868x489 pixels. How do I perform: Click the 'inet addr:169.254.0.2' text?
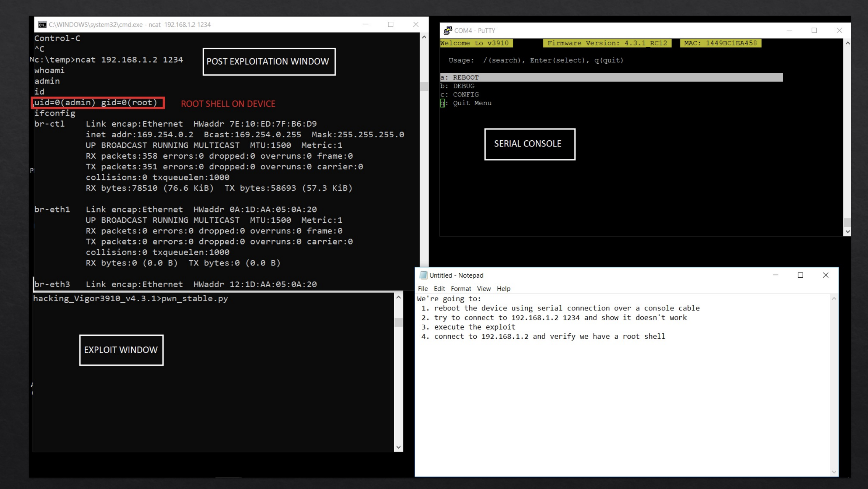click(140, 135)
